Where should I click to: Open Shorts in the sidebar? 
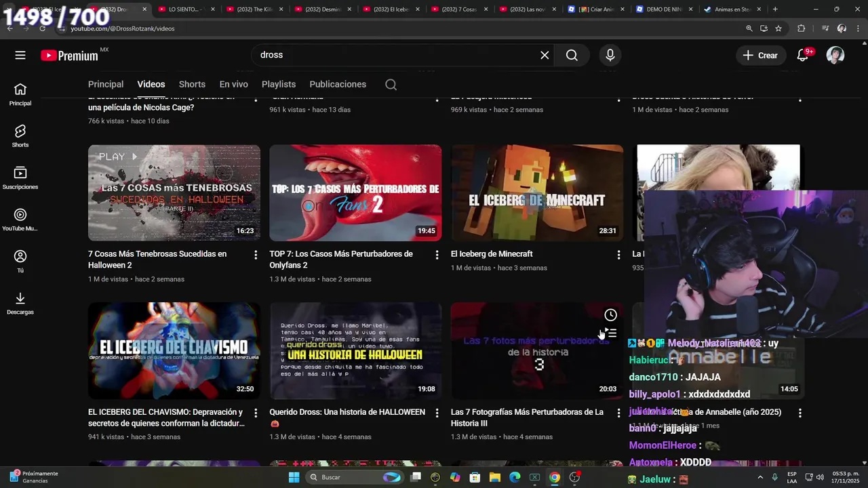pos(20,136)
